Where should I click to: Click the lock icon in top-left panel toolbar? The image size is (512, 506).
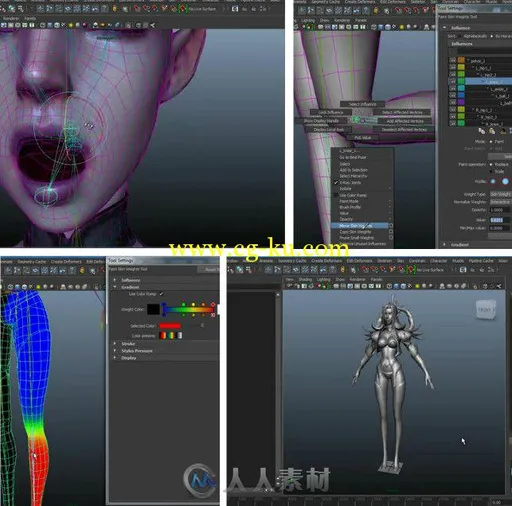tap(115, 9)
